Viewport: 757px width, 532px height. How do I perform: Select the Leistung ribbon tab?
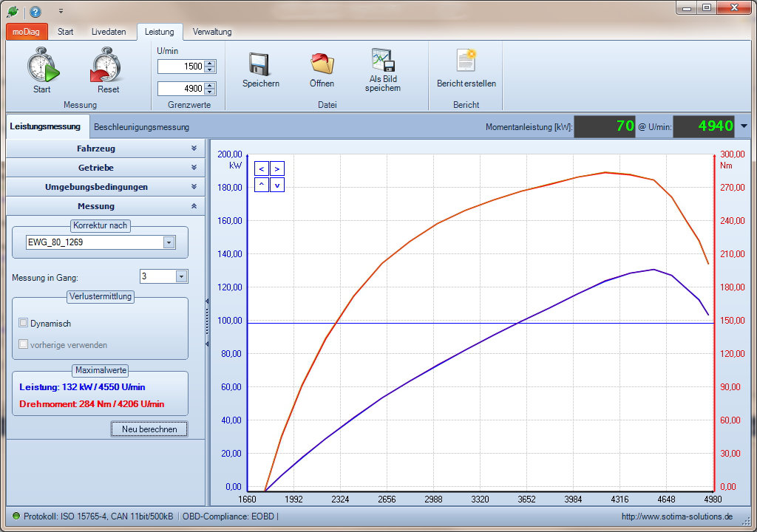(x=160, y=32)
